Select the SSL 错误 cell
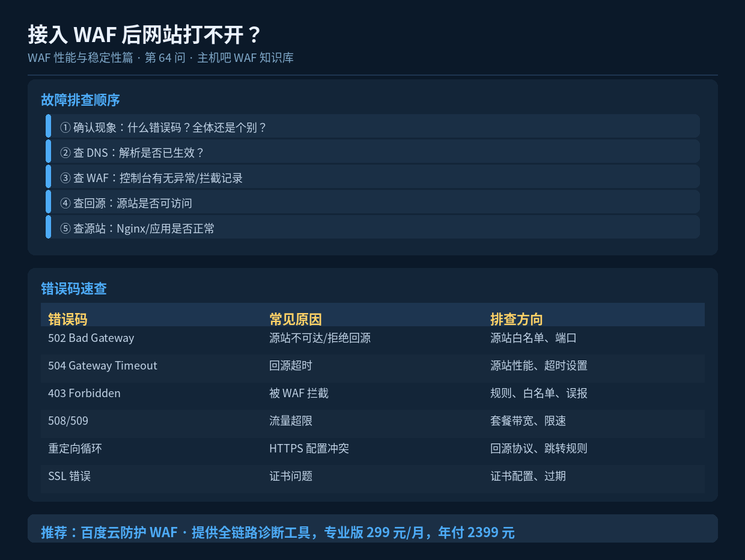 tap(69, 476)
